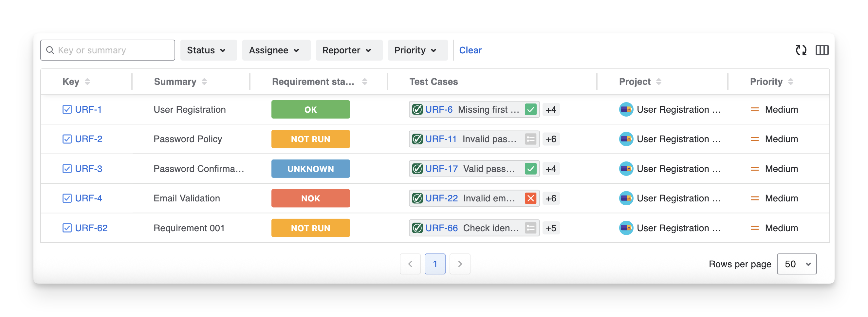Open the URF-4 requirement link
The height and width of the screenshot is (317, 868).
(88, 198)
